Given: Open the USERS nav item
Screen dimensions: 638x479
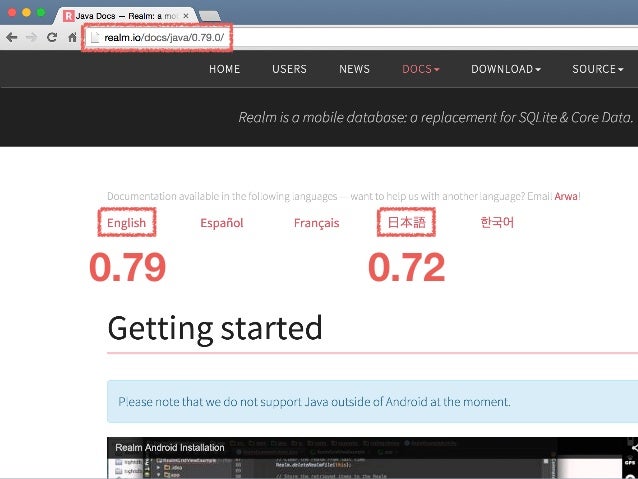Looking at the screenshot, I should pos(289,69).
